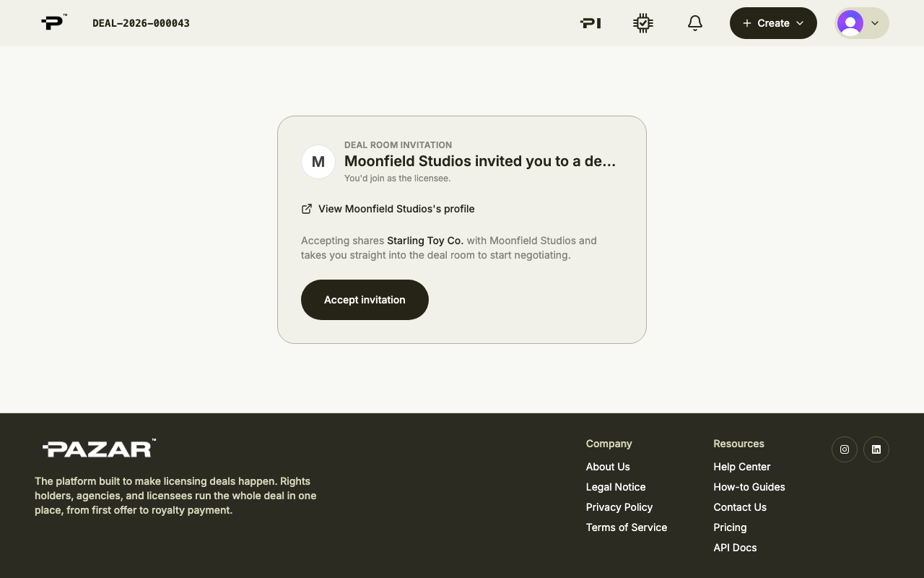The width and height of the screenshot is (924, 578).
Task: Click Contact Us in footer
Action: click(x=740, y=507)
